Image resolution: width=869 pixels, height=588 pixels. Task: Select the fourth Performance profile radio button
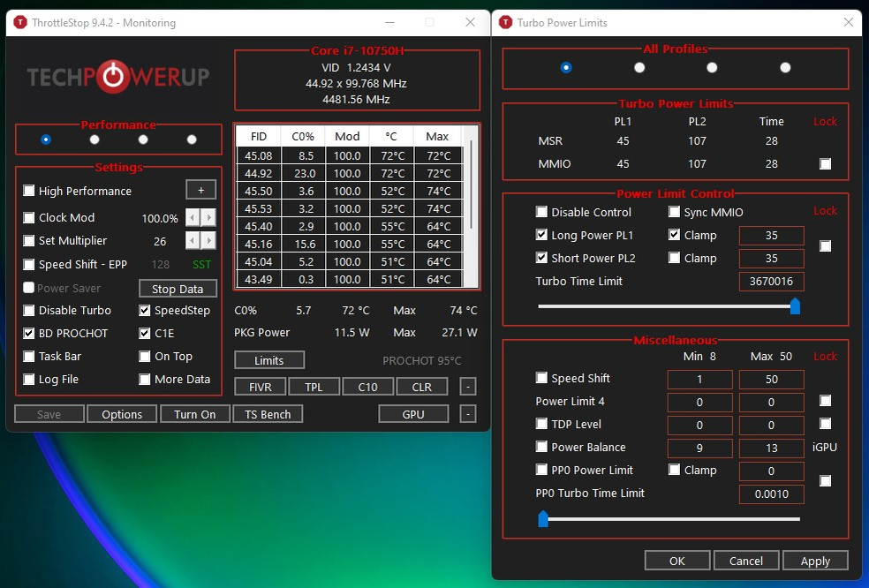[x=192, y=139]
